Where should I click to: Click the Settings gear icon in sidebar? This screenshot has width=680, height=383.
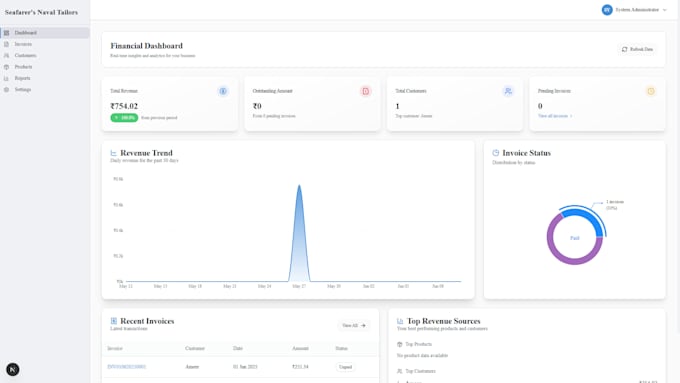(7, 90)
